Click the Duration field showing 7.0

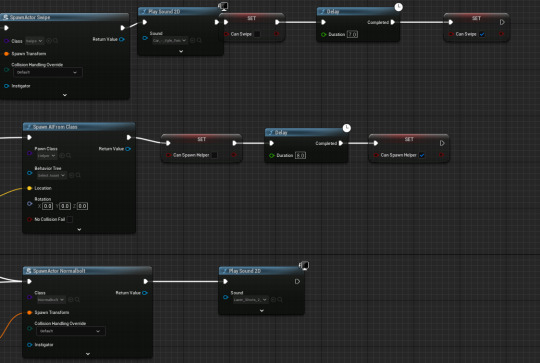[352, 34]
